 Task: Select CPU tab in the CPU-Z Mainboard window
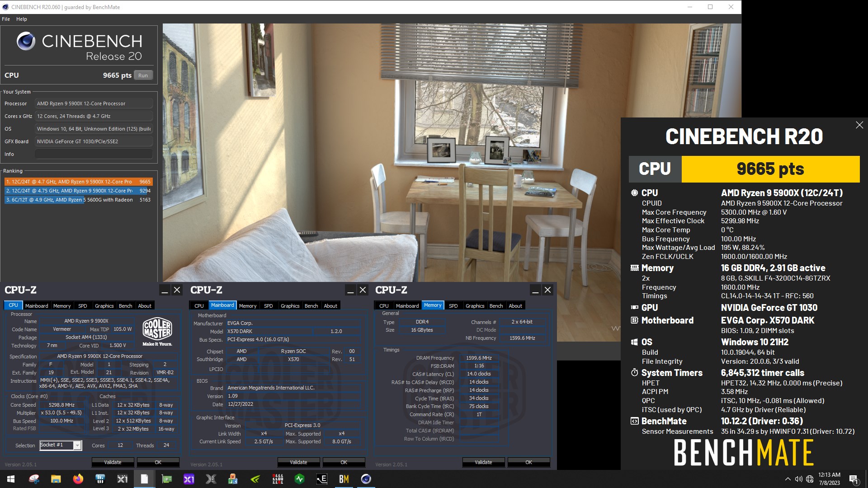click(x=199, y=306)
